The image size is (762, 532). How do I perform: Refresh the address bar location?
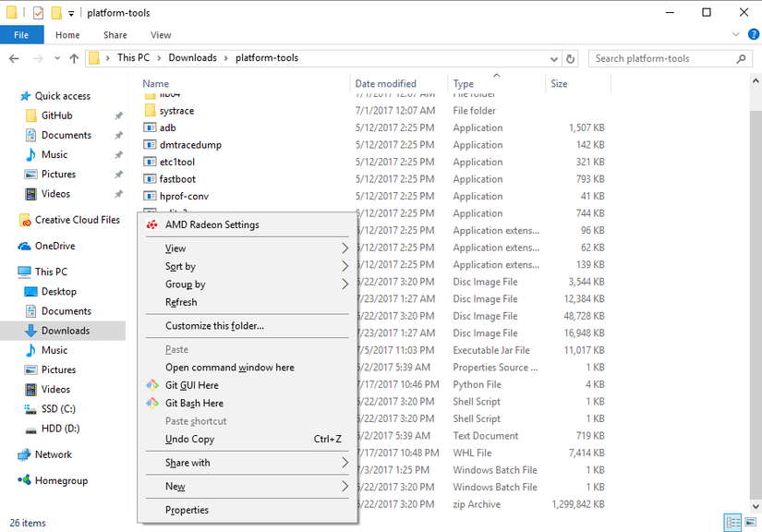coord(571,58)
